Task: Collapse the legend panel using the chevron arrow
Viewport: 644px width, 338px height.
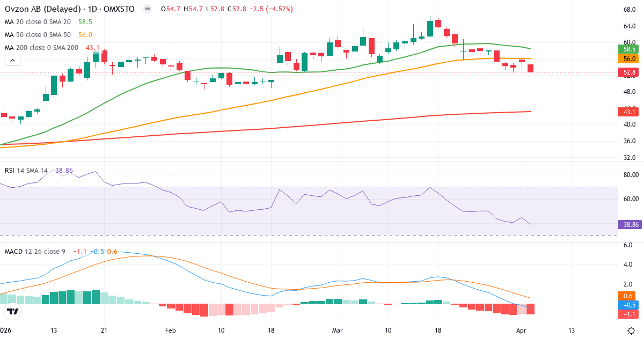Action: (12, 60)
